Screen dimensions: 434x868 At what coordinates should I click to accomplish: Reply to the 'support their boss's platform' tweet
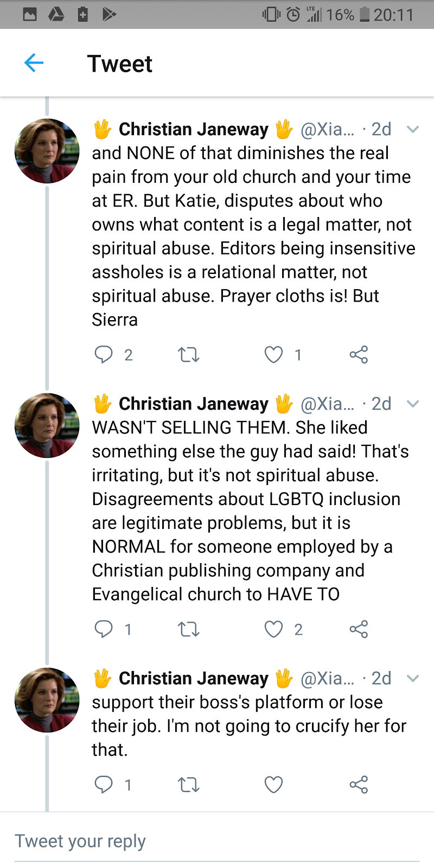104,784
